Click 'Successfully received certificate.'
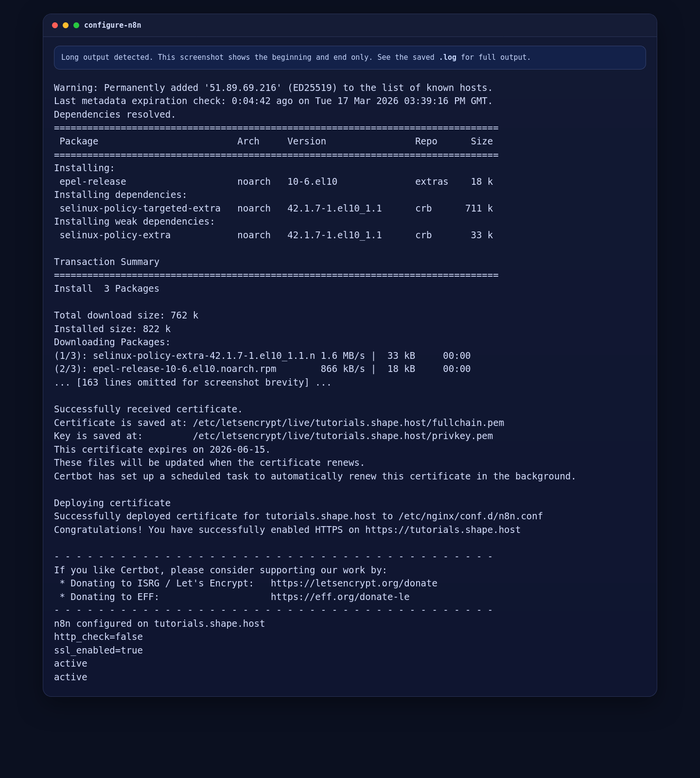Viewport: 700px width, 778px height. coord(148,409)
